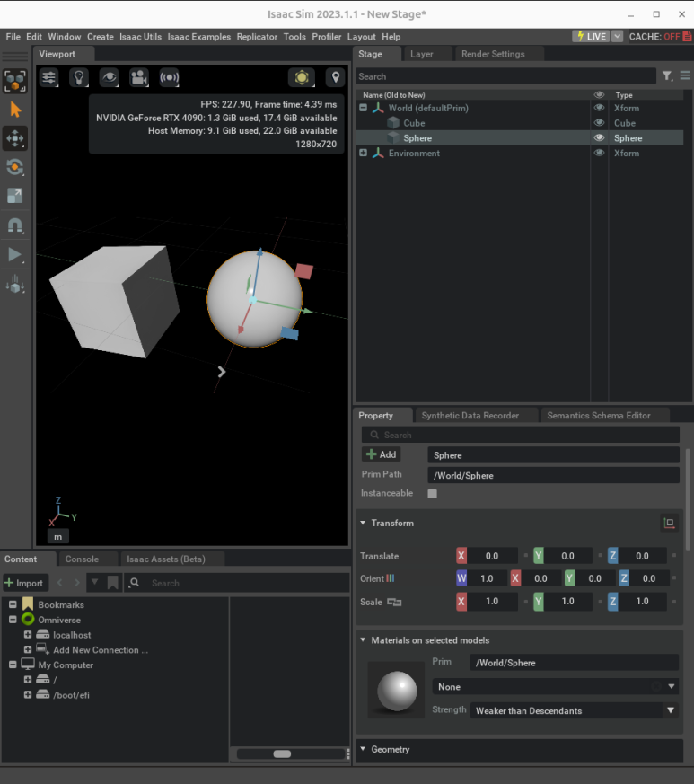Screen dimensions: 694x784
Task: Choose the Rotate tool
Action: tap(15, 167)
